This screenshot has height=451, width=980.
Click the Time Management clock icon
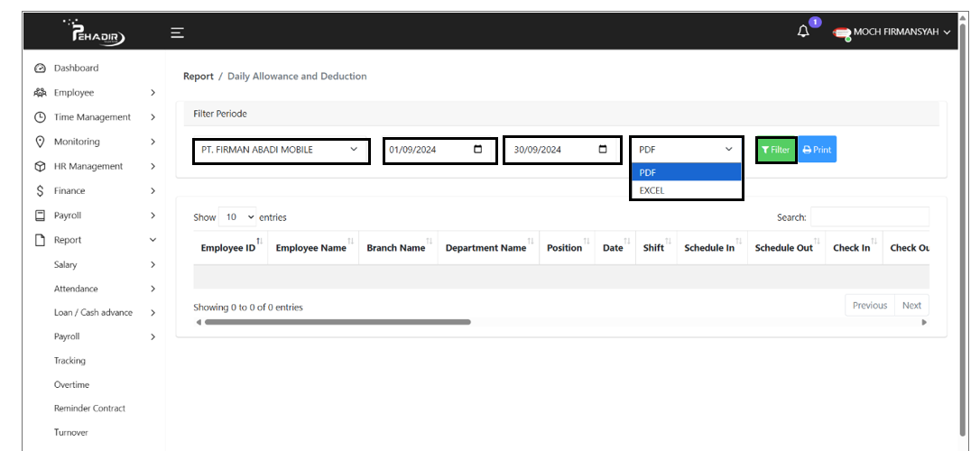coord(40,117)
